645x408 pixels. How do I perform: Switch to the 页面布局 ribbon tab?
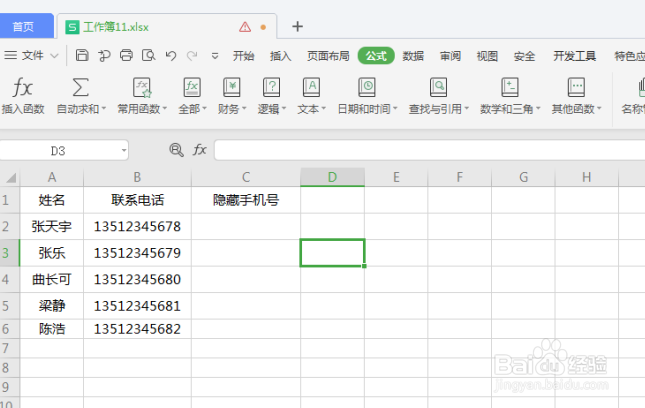point(328,56)
